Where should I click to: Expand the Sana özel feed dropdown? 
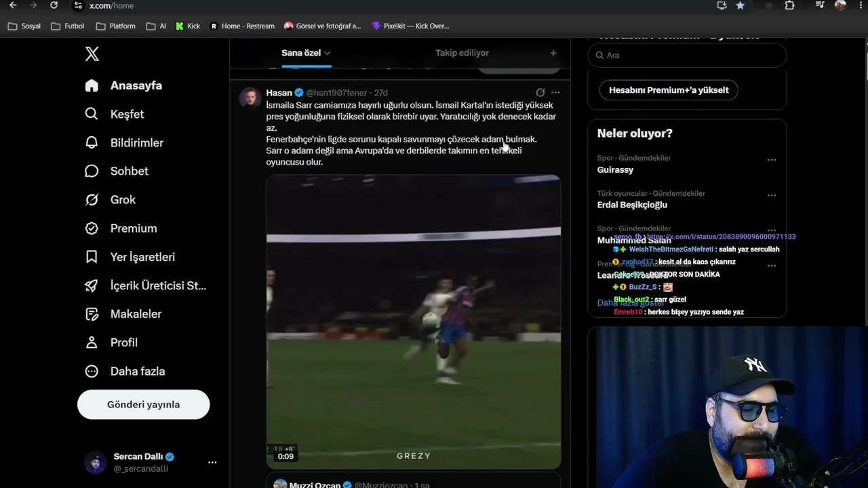pyautogui.click(x=327, y=53)
